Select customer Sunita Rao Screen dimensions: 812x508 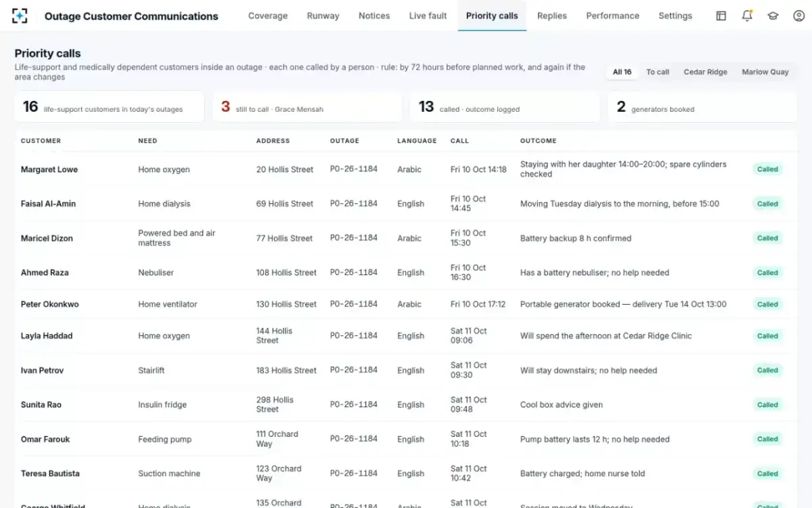pos(41,405)
